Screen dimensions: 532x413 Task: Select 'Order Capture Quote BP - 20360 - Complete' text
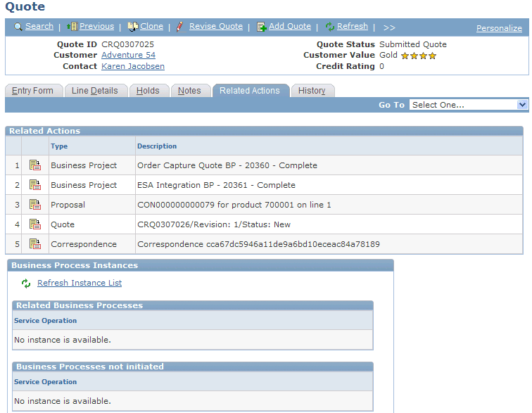(x=227, y=165)
